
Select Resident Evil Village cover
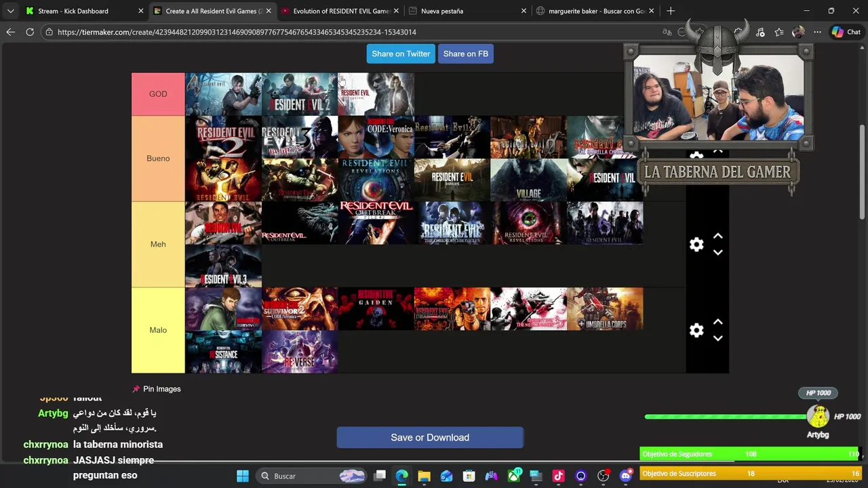tap(528, 180)
